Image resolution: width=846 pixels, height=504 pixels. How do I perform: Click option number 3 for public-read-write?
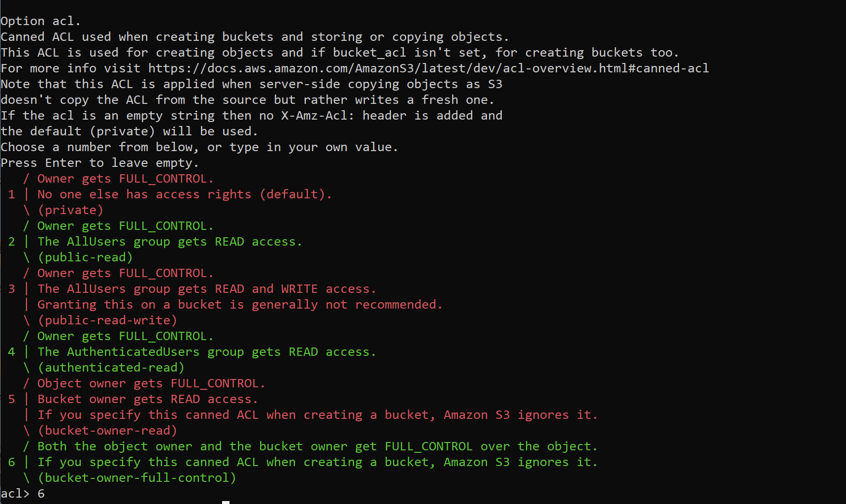pos(11,289)
